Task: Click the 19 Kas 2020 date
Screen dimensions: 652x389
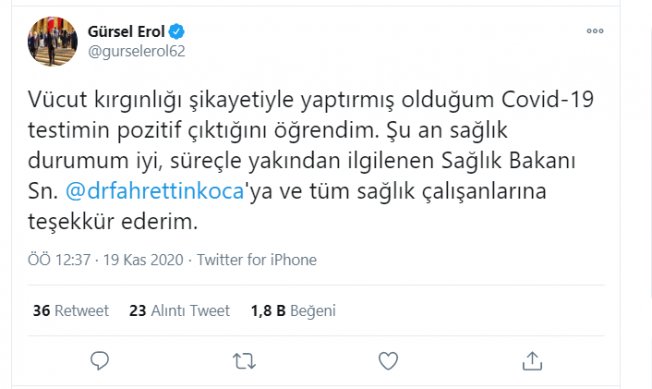Action: [143, 260]
